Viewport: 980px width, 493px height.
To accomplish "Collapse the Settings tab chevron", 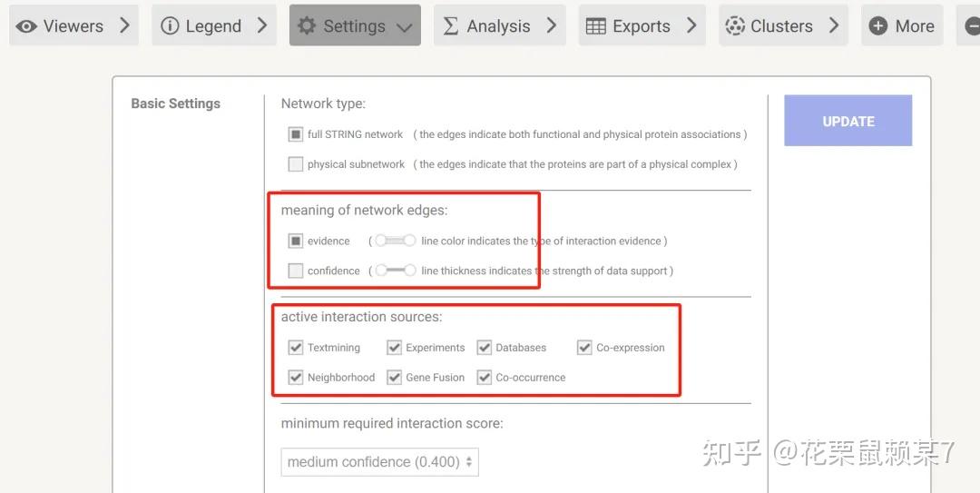I will (x=405, y=27).
